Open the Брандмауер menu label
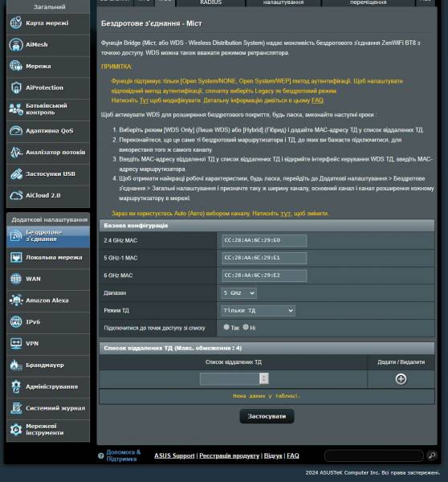 click(45, 366)
